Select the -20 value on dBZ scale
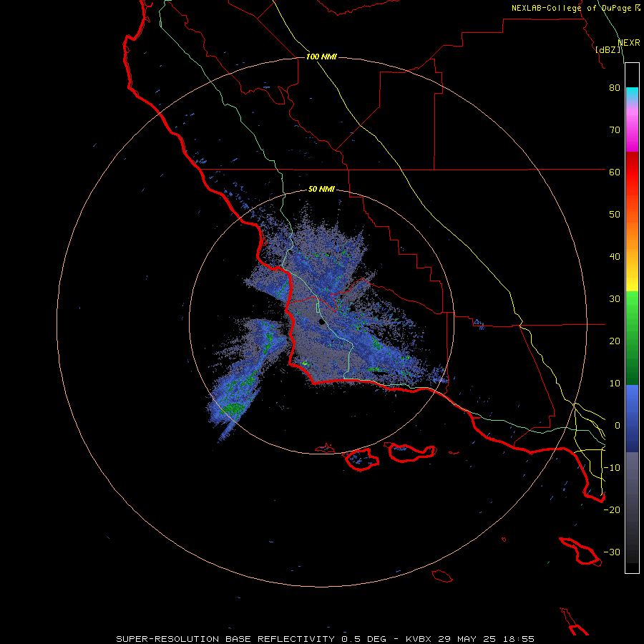This screenshot has width=644, height=644. tap(612, 510)
